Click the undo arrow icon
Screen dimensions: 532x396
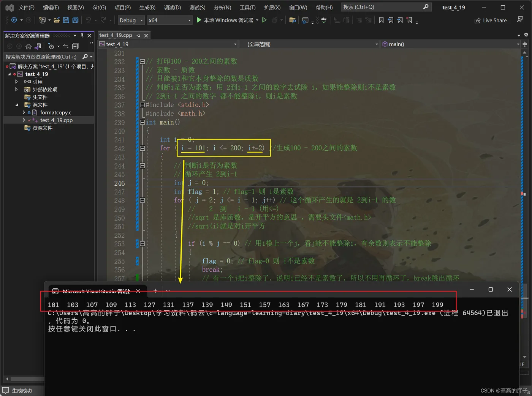coord(88,20)
